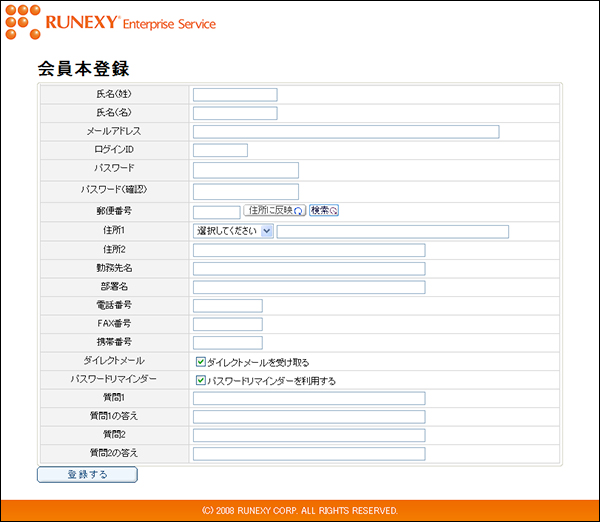Click the 質問1の答え input field
Image resolution: width=600 pixels, height=522 pixels.
click(x=309, y=417)
